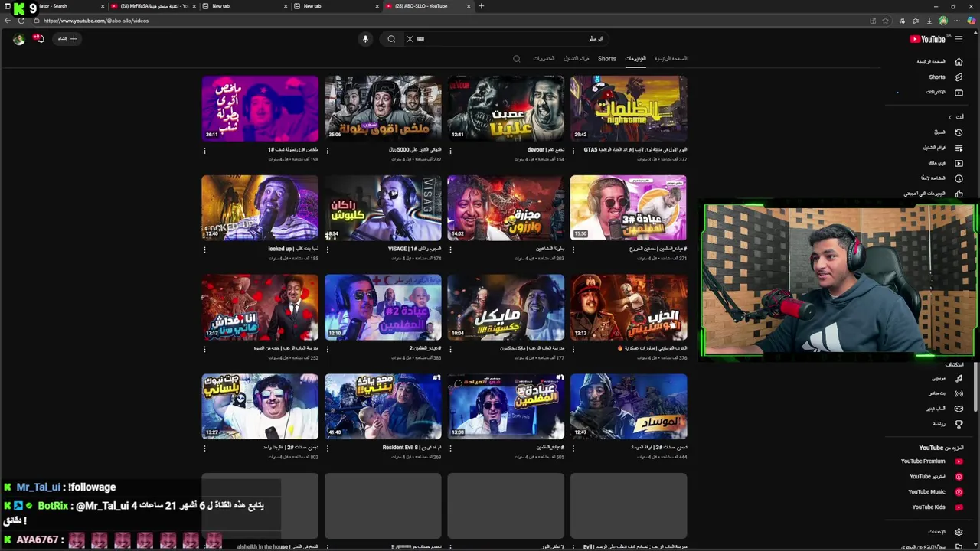This screenshot has height=551, width=980.
Task: Open the account avatar menu
Action: tap(18, 39)
